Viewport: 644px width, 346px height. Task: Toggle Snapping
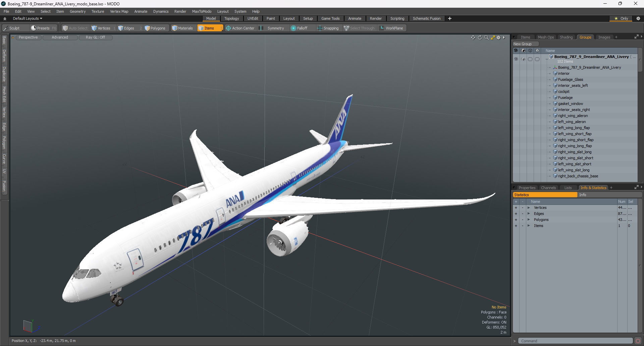click(328, 28)
